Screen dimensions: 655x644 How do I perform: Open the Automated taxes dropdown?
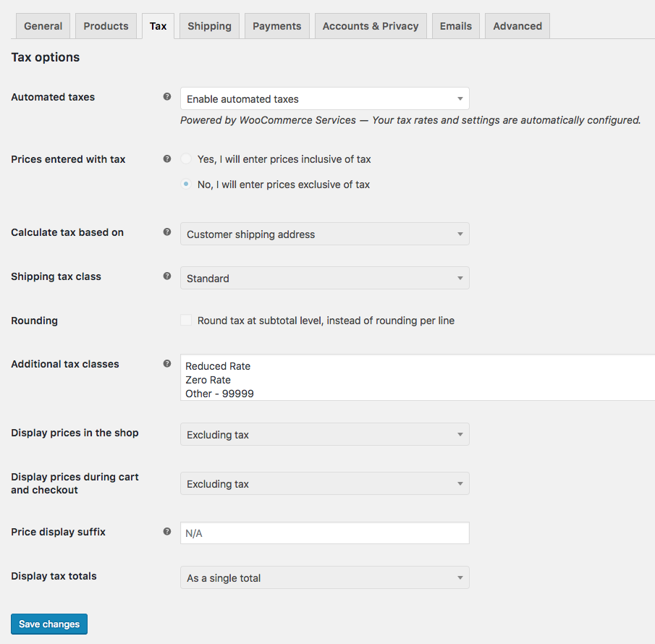[x=324, y=98]
